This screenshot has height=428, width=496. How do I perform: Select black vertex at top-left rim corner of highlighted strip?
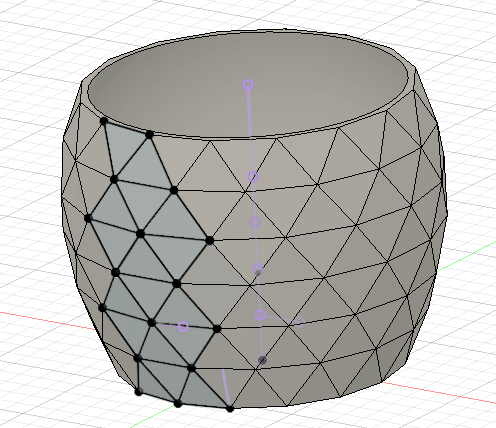(104, 121)
